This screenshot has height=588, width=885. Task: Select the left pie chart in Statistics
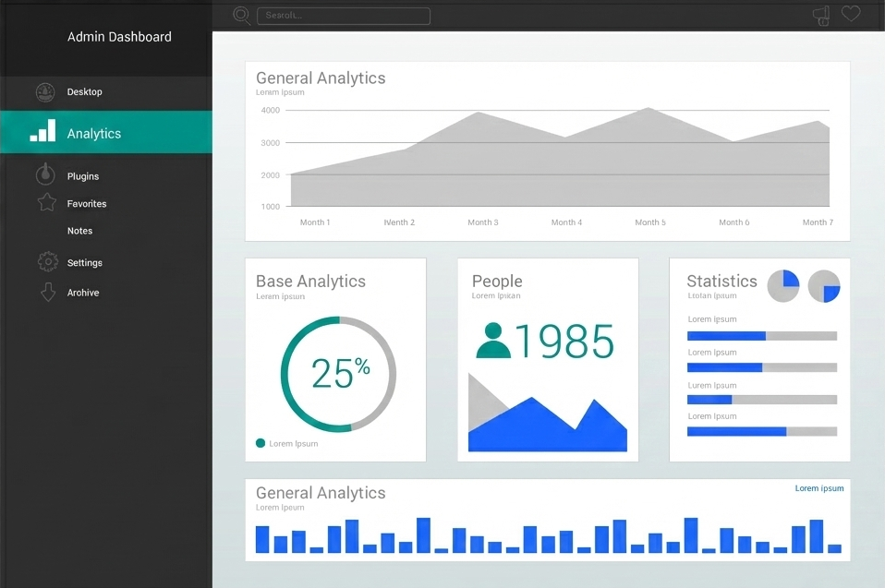(x=783, y=286)
